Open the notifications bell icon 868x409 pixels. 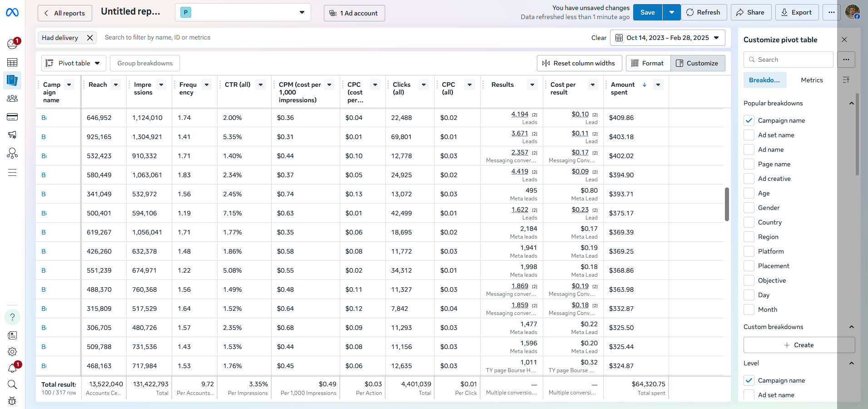[x=12, y=368]
